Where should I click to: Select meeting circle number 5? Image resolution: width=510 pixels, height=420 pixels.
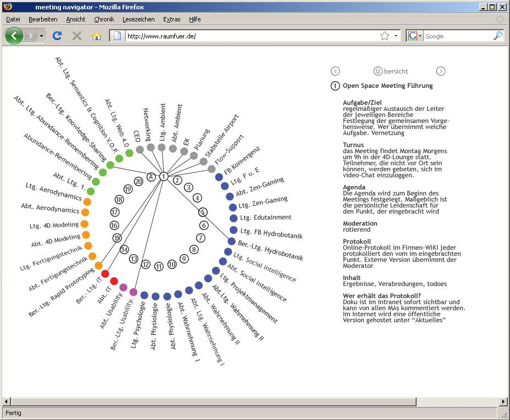pyautogui.click(x=203, y=212)
